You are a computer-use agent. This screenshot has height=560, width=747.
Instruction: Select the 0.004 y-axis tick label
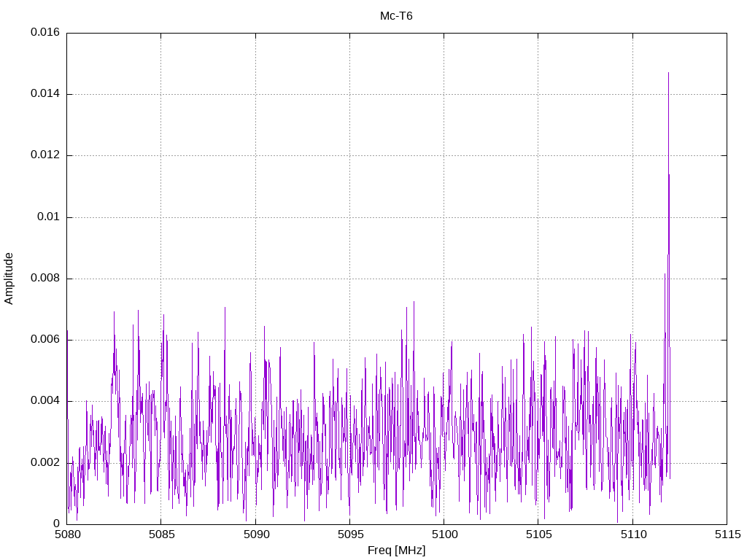pyautogui.click(x=44, y=401)
